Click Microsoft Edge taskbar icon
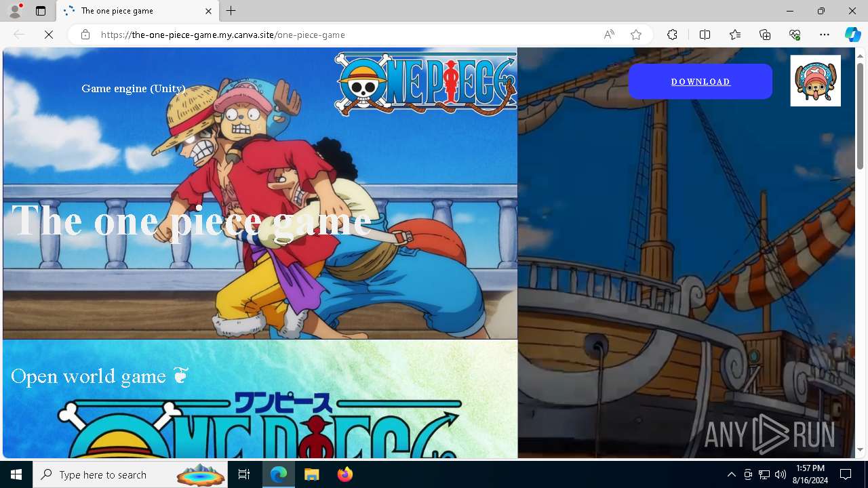 click(279, 474)
